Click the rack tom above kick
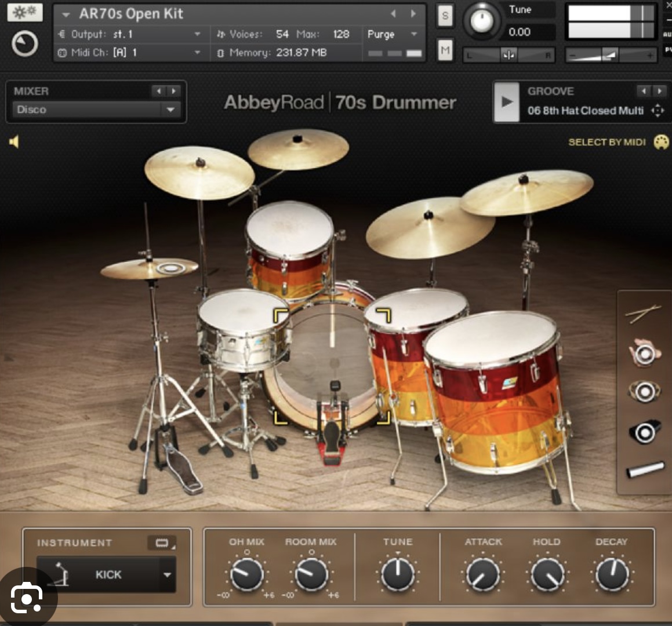 (x=290, y=250)
